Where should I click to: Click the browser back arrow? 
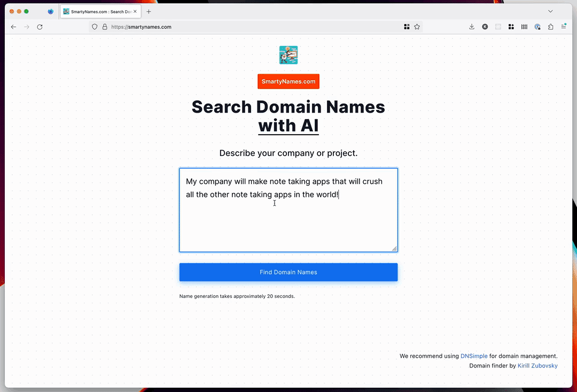pos(13,27)
